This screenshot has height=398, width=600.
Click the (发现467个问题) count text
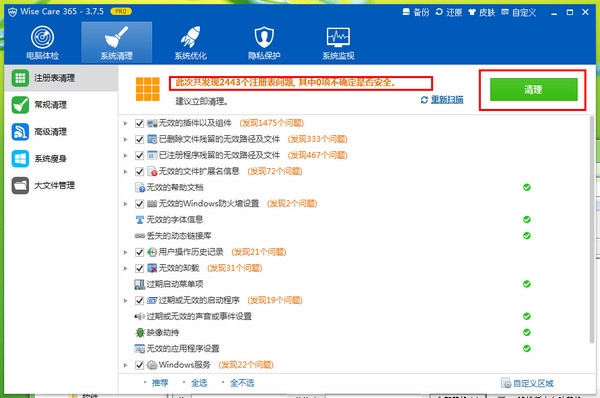(x=318, y=155)
